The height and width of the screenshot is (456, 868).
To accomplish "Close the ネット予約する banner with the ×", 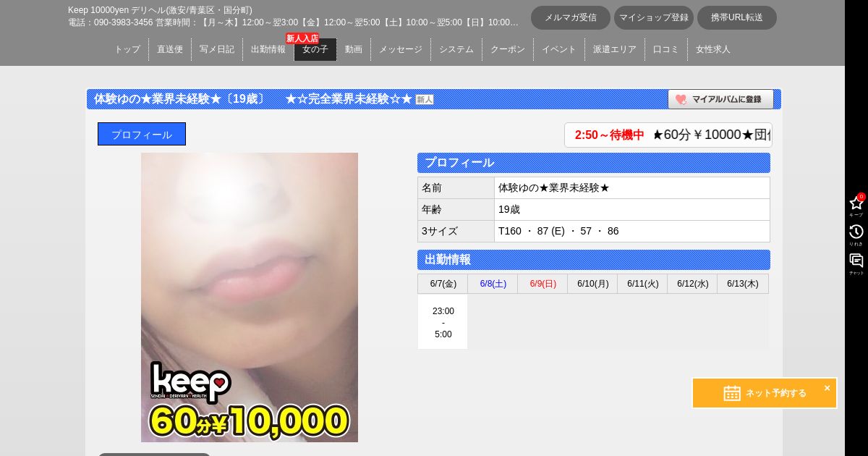I will 827,388.
